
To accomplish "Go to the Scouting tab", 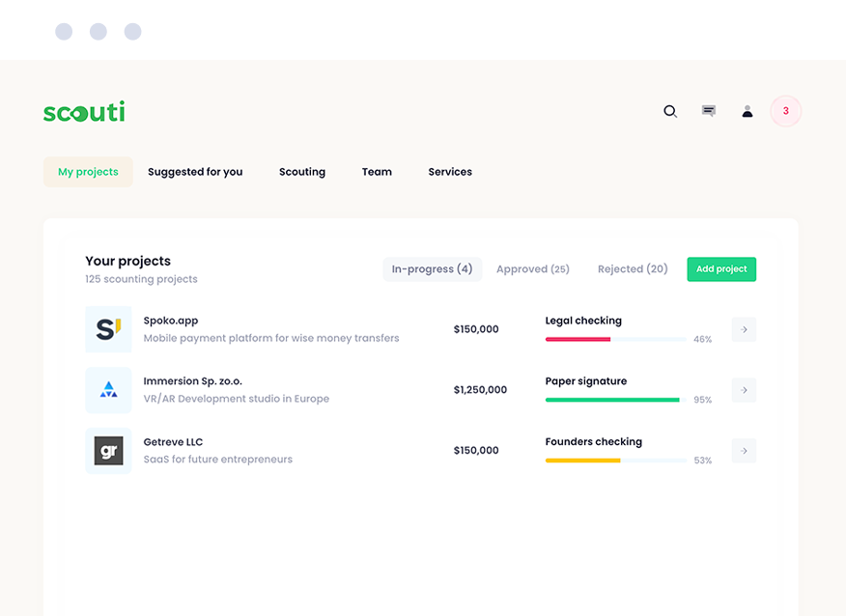I will click(302, 172).
